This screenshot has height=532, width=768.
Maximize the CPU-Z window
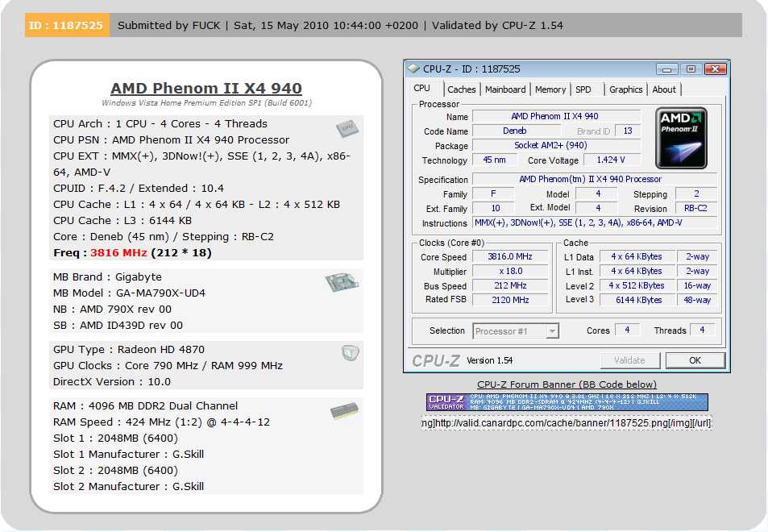point(691,69)
